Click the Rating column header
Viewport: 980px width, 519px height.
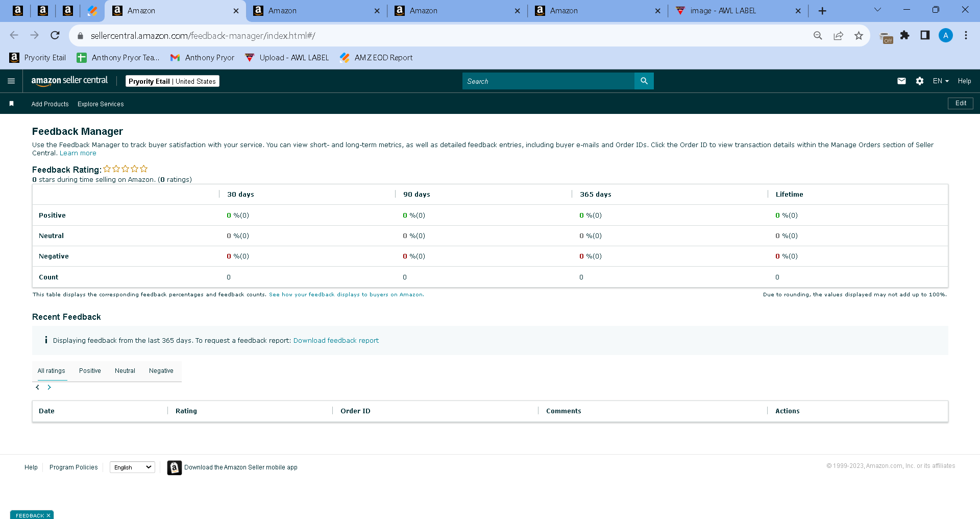click(186, 411)
